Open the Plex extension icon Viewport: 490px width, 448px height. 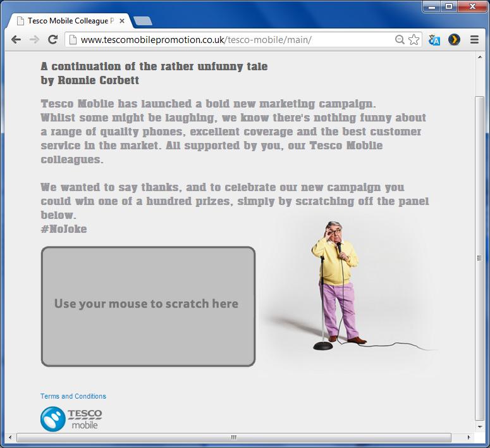[454, 40]
